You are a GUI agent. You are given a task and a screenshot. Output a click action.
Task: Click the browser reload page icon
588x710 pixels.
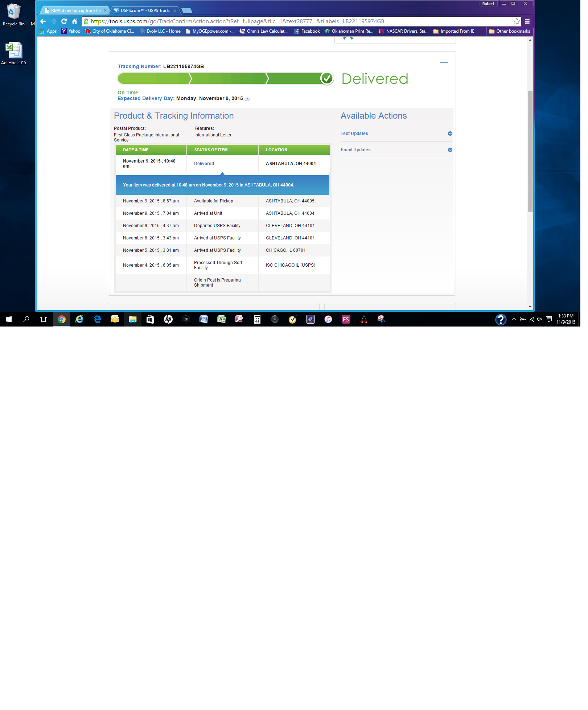pos(64,21)
